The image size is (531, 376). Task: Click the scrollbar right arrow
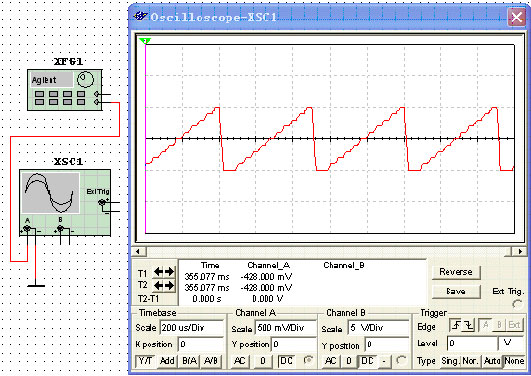tap(520, 252)
